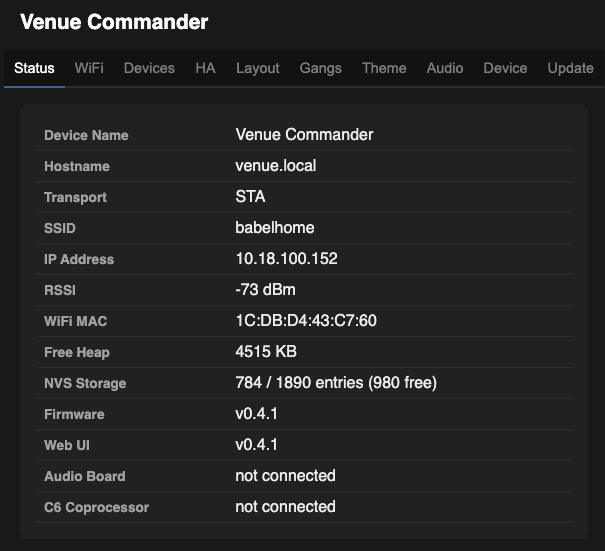Click the C6 Coprocessor not connected status
This screenshot has width=605, height=551.
286,507
